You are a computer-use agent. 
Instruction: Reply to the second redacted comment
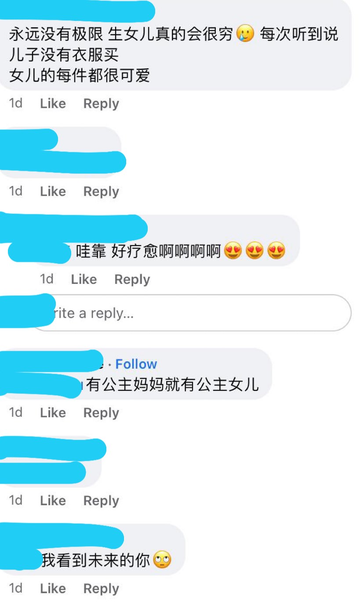click(x=101, y=191)
